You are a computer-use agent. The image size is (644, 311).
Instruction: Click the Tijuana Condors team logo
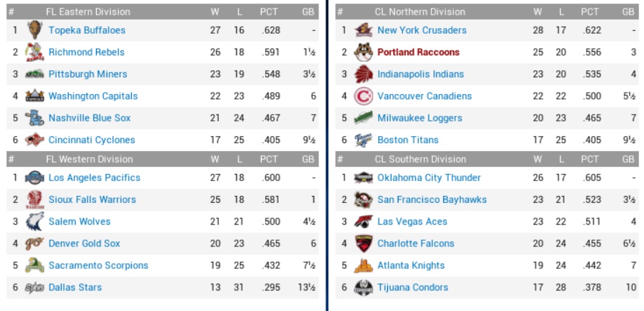pyautogui.click(x=363, y=287)
